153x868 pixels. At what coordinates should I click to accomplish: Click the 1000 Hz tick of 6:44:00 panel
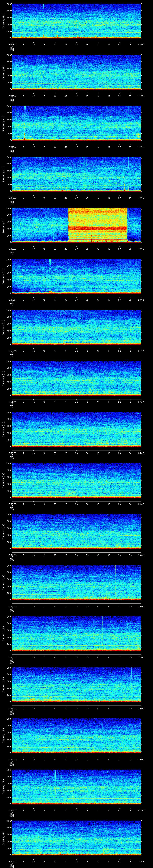pyautogui.click(x=8, y=4)
